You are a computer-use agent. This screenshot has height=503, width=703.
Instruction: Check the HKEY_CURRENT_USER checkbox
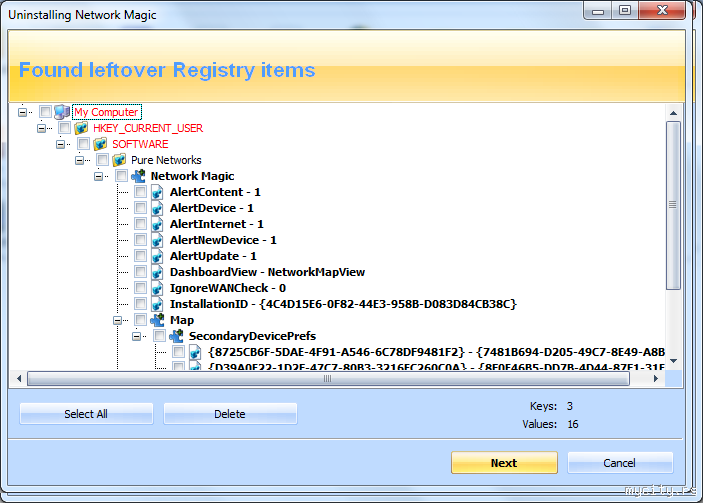[65, 127]
